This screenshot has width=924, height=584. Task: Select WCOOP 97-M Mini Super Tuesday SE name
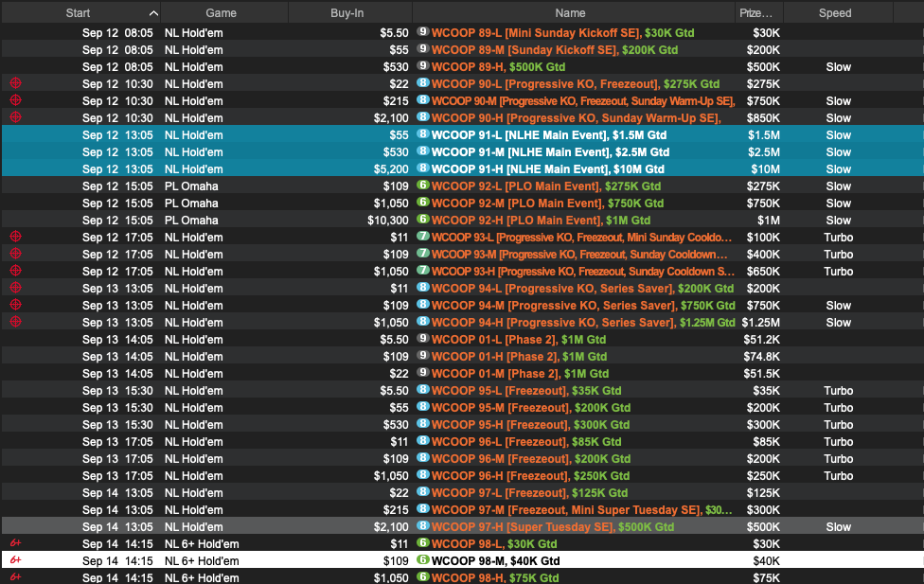pos(581,510)
